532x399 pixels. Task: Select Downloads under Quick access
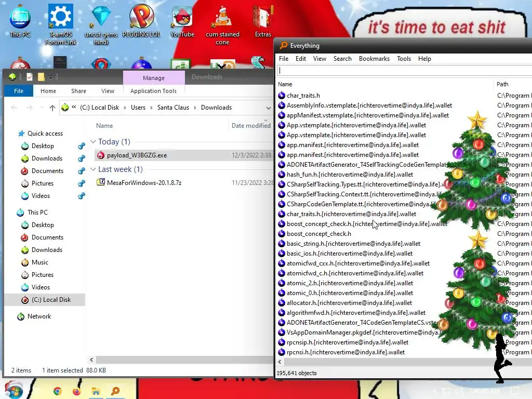tap(47, 158)
